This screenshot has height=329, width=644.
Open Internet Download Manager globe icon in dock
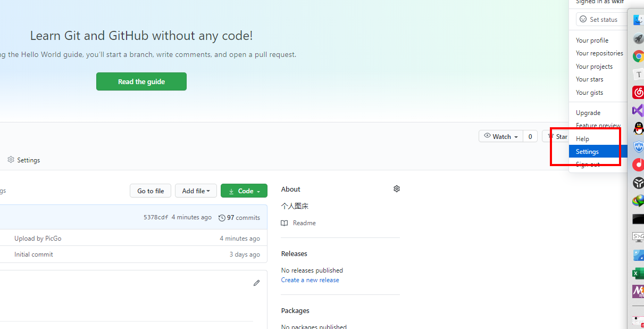(x=638, y=201)
